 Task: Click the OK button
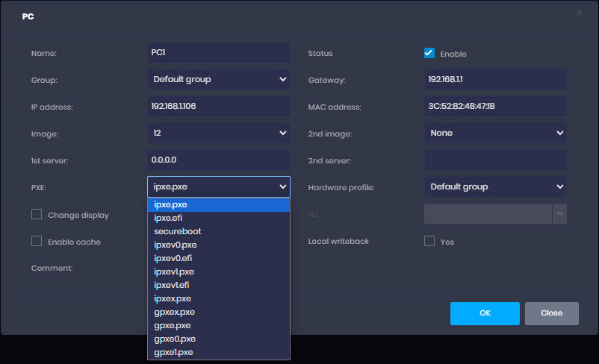point(485,313)
